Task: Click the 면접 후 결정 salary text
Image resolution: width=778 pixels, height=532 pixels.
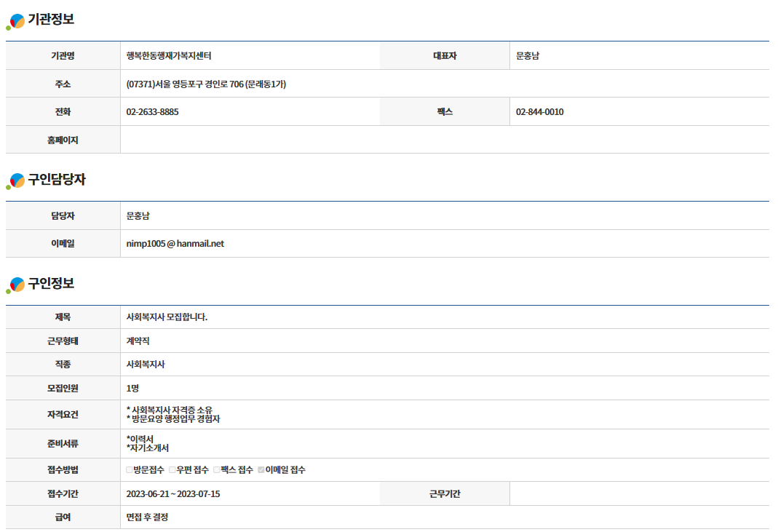Action: click(x=147, y=517)
